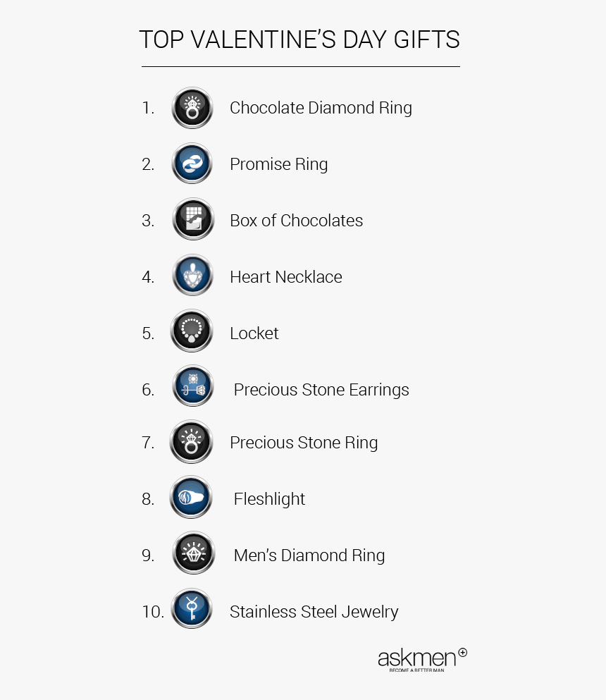Click the Precious Stone Earrings text
Image resolution: width=606 pixels, height=700 pixels.
[x=321, y=390]
